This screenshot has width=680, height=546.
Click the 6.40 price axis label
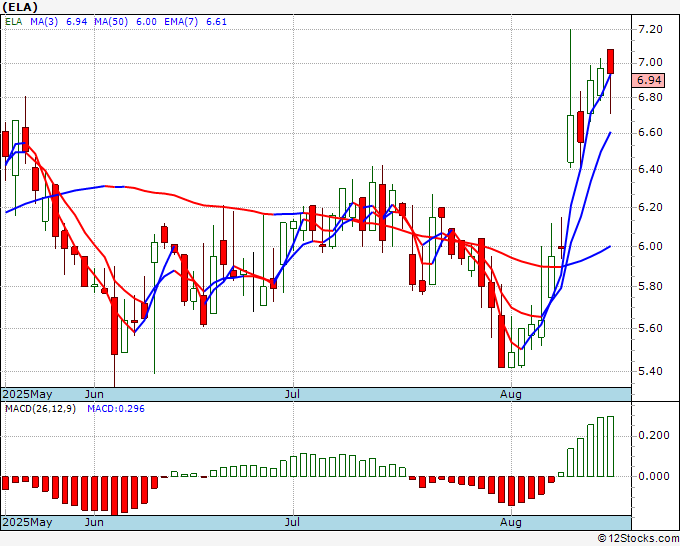[650, 169]
